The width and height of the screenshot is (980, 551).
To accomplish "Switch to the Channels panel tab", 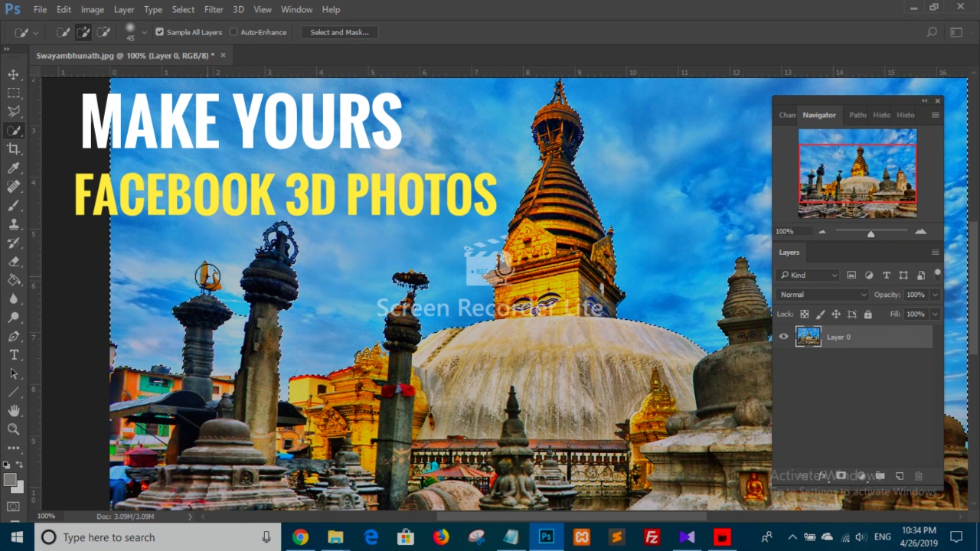I will click(787, 115).
